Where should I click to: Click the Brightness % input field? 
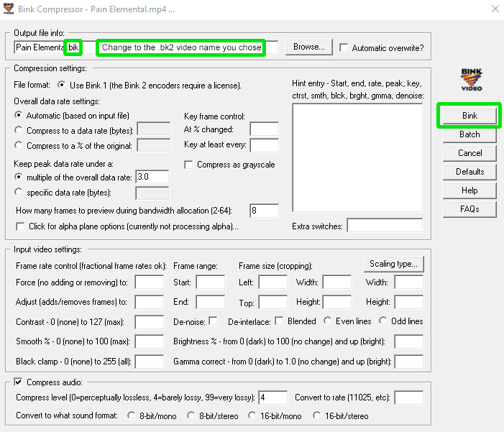coord(409,341)
